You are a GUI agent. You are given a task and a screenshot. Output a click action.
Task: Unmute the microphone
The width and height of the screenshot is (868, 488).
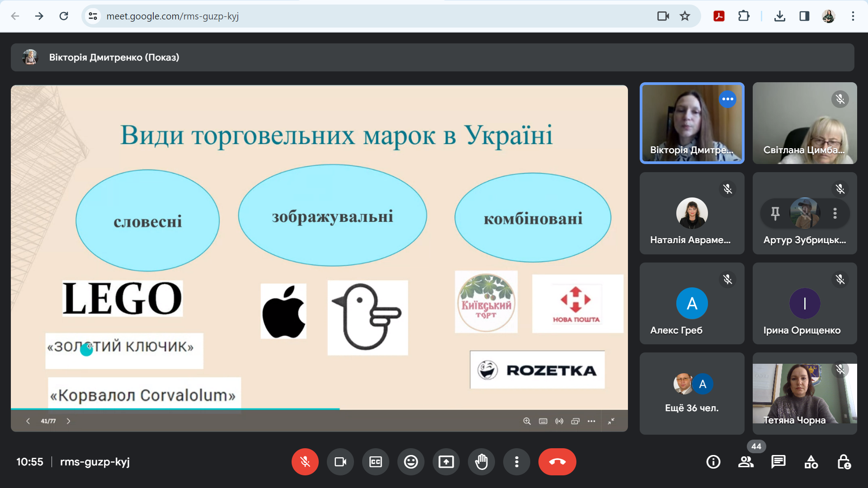305,462
